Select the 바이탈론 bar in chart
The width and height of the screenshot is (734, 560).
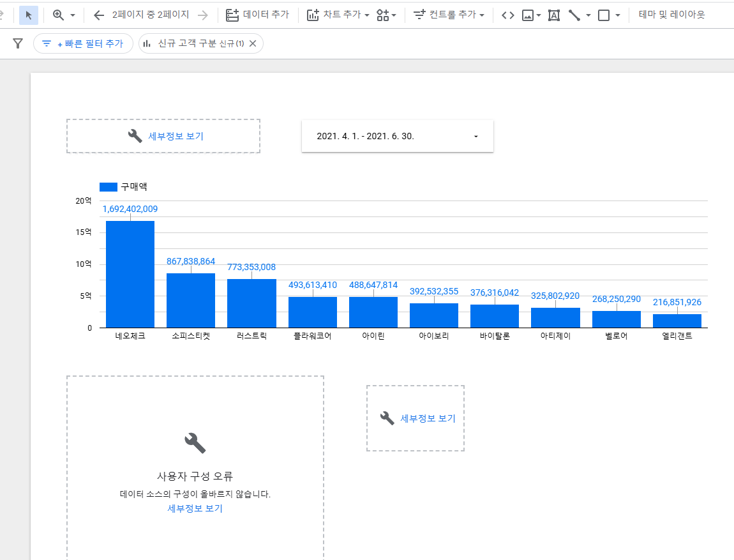(x=495, y=316)
